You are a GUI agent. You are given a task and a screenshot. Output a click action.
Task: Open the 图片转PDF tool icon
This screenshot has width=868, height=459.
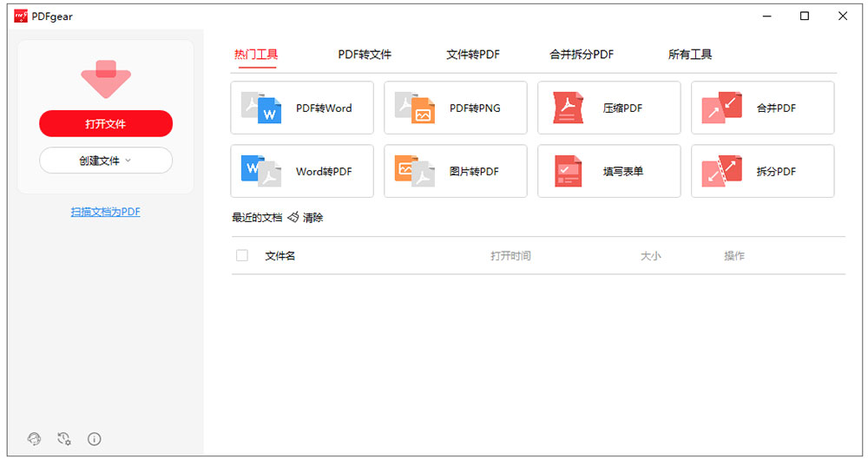pyautogui.click(x=415, y=171)
